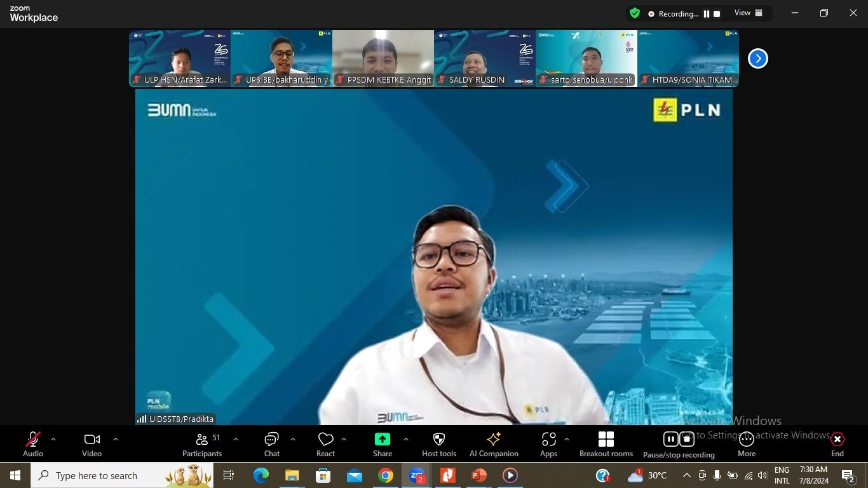This screenshot has width=868, height=488.
Task: Click the Recording... status text
Action: (x=679, y=13)
